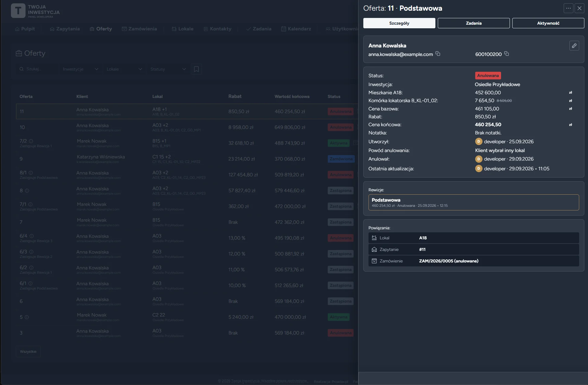Click the Zapytanie envelope icon in Powiązania
The width and height of the screenshot is (588, 385).
tap(374, 249)
